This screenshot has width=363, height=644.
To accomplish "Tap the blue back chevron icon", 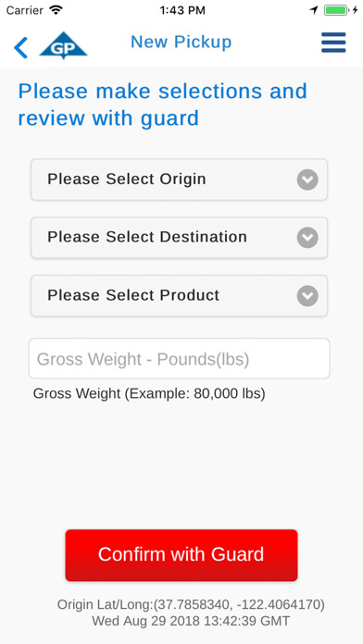I will coord(20,47).
